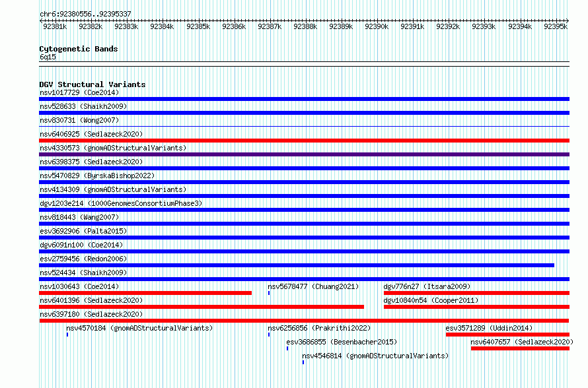Click the dgv776n27 (Itsara2009) label
Image resolution: width=588 pixels, height=388 pixels.
[x=427, y=286]
